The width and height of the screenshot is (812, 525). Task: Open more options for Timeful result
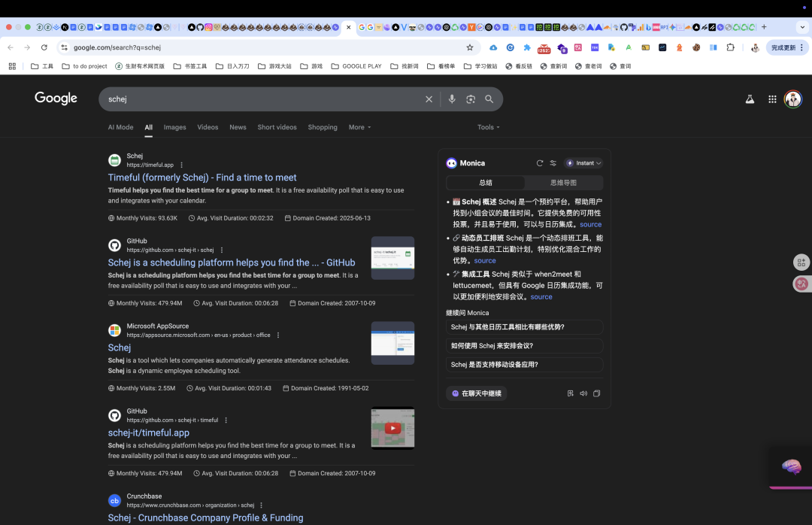[181, 165]
